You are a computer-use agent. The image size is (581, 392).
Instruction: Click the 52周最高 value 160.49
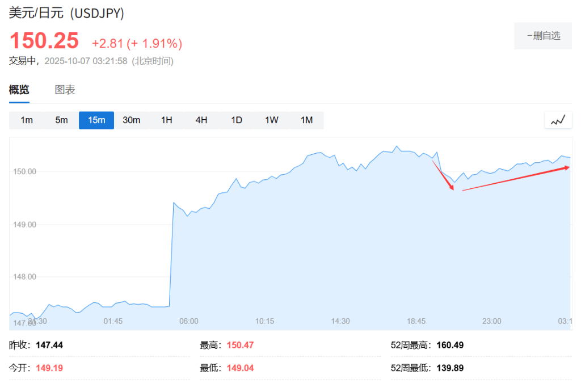click(x=451, y=345)
